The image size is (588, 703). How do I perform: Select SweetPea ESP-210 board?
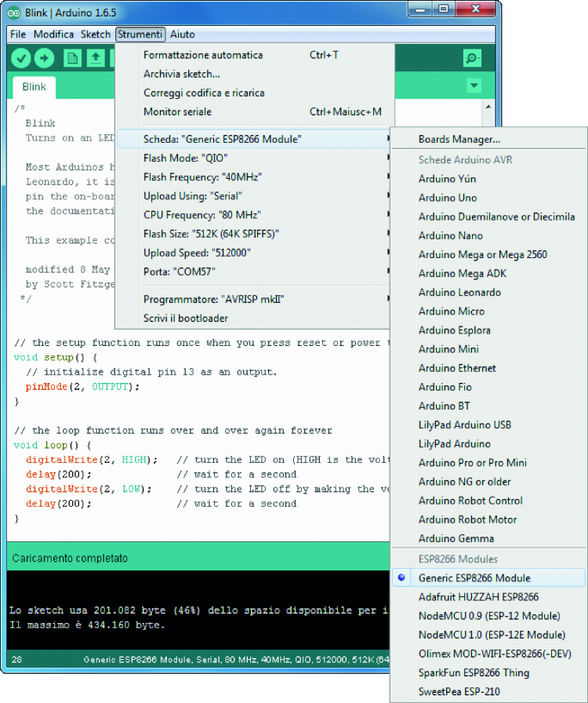coord(488,692)
